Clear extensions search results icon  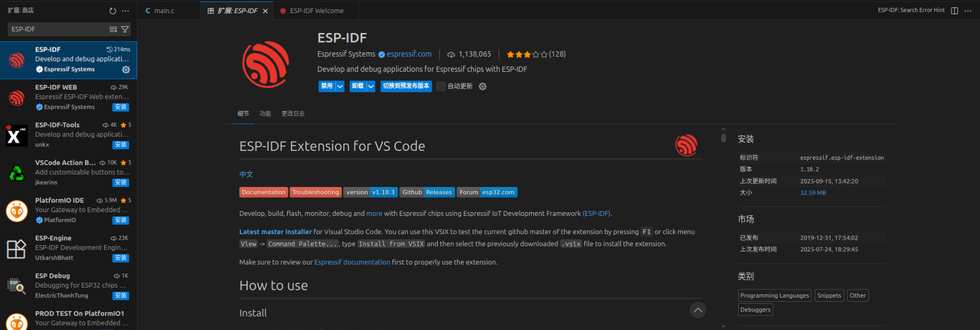click(113, 29)
